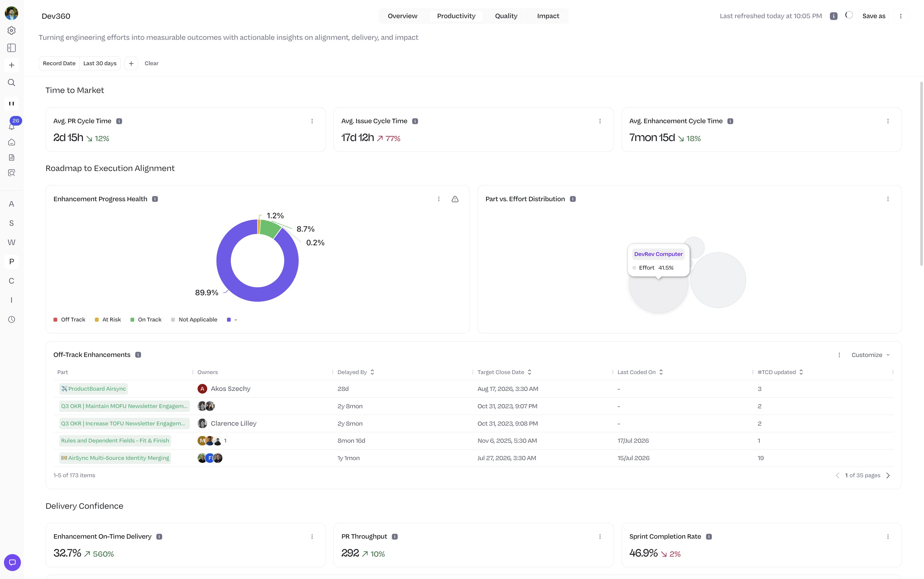Click the purple 89.9% donut segment
The height and width of the screenshot is (579, 924).
click(x=257, y=294)
